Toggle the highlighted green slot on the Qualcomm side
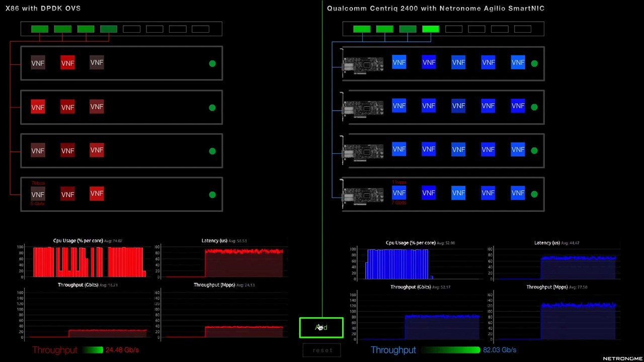 pyautogui.click(x=430, y=29)
